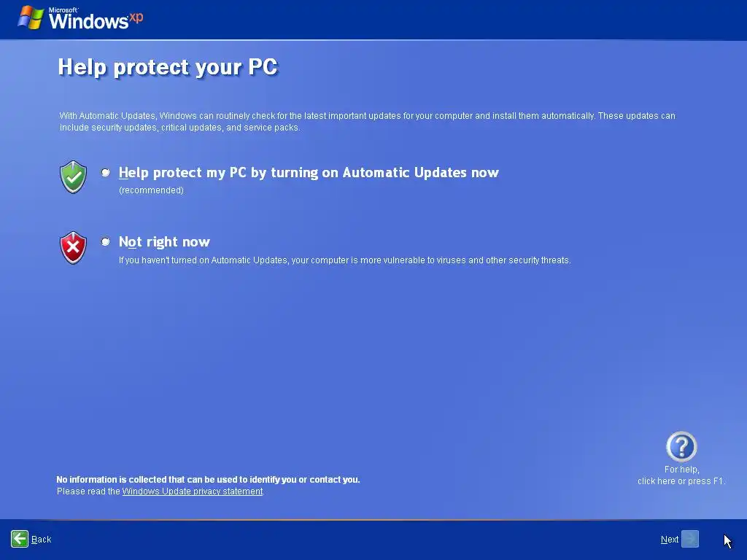Screen dimensions: 747x560
Task: Click the 'Windows' wordmark in the header
Action: [x=88, y=21]
